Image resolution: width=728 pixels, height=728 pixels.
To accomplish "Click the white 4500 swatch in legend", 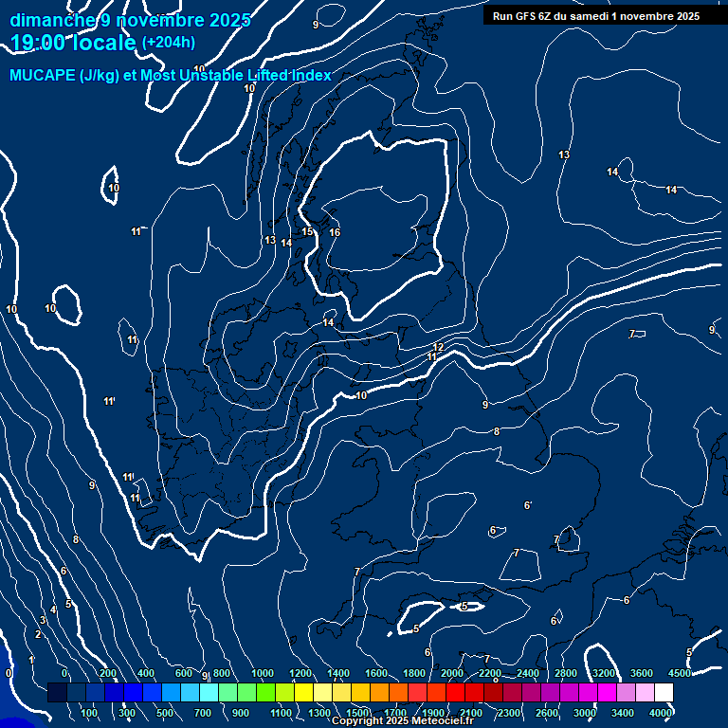I will click(664, 693).
